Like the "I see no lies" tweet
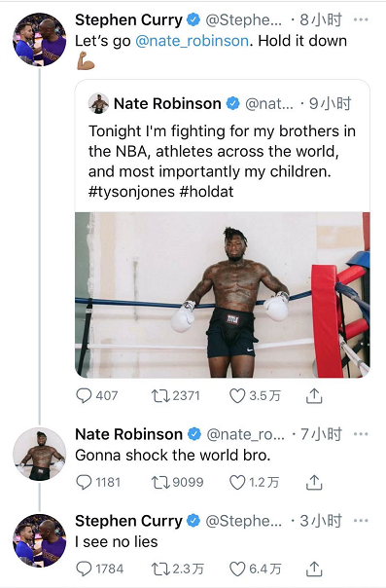Image resolution: width=386 pixels, height=588 pixels. point(237,569)
